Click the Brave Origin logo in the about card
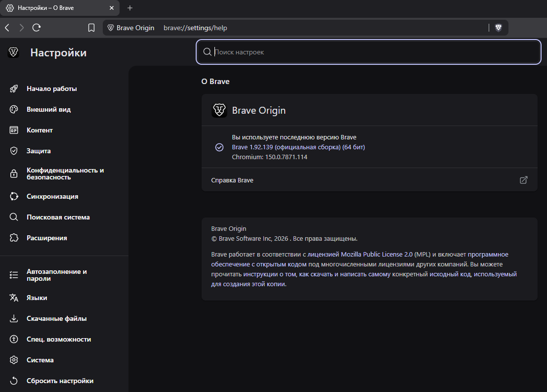The image size is (547, 392). pyautogui.click(x=219, y=110)
